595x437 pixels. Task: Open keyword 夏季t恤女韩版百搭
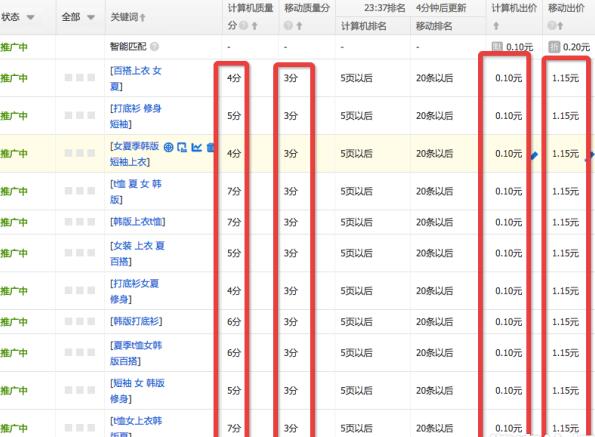click(x=136, y=353)
